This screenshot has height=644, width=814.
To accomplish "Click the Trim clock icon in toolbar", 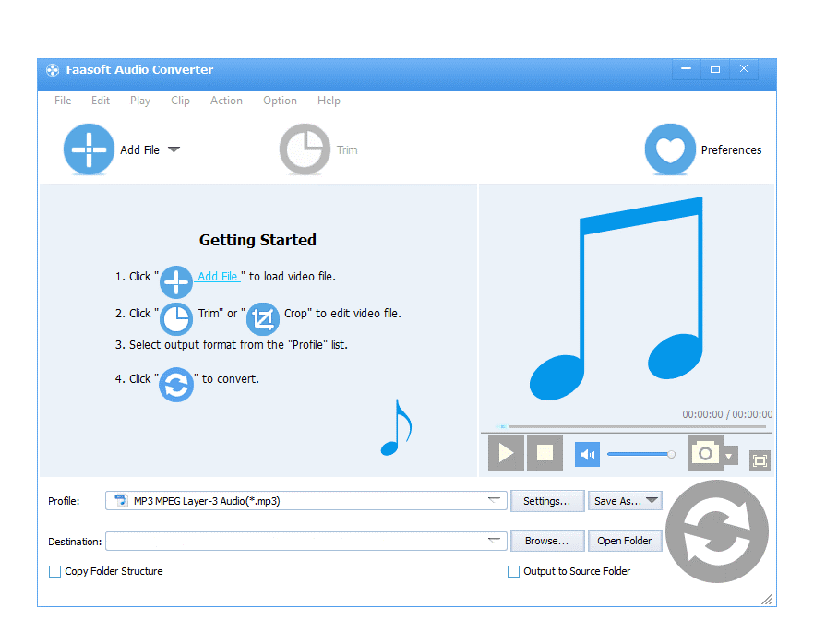I will click(x=305, y=149).
